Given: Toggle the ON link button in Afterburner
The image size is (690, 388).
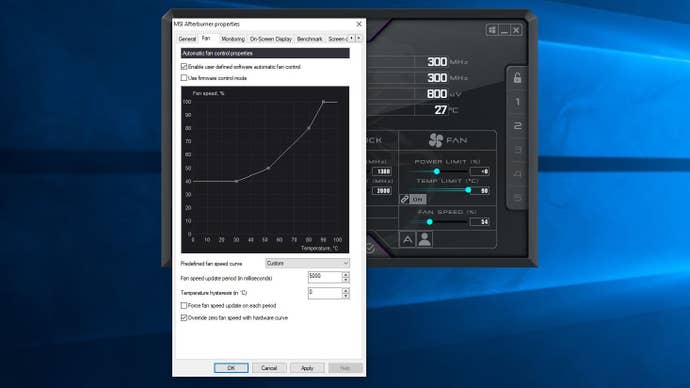Looking at the screenshot, I should 418,199.
